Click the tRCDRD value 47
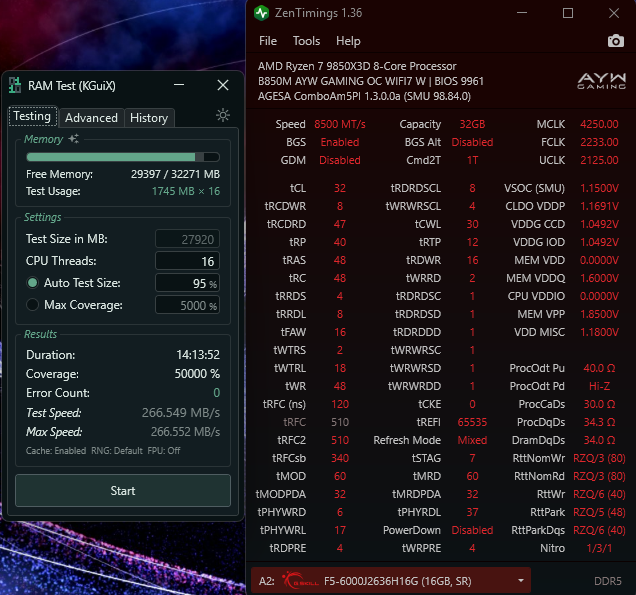Viewport: 636px width, 595px height. (340, 224)
